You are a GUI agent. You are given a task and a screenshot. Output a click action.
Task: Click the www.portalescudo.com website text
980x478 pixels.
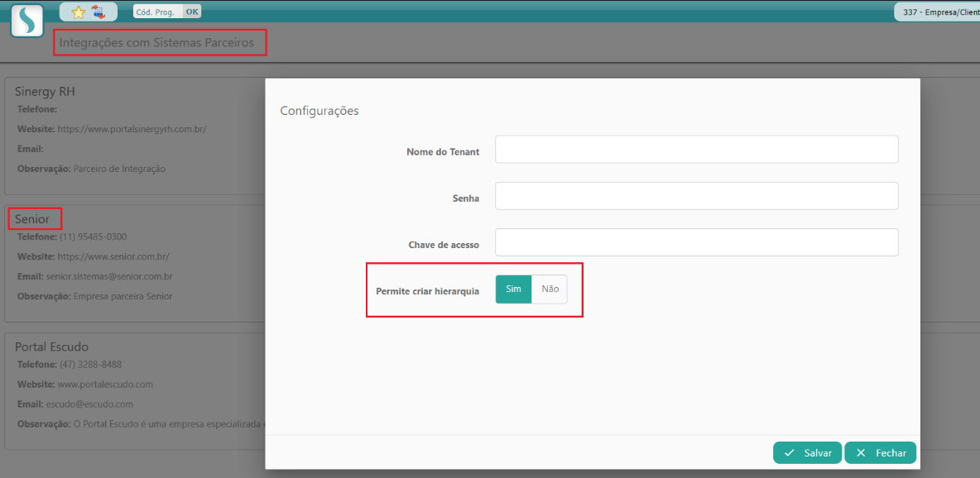tap(105, 384)
